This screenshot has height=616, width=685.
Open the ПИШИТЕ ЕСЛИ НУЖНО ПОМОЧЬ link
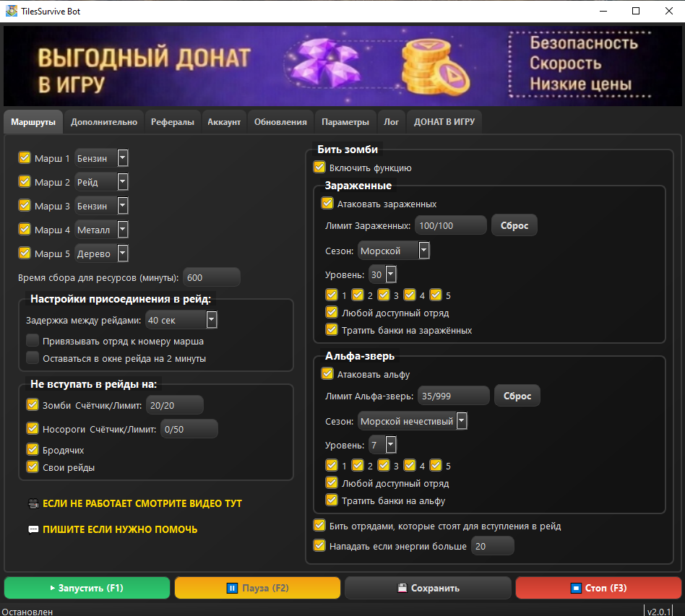(x=119, y=529)
